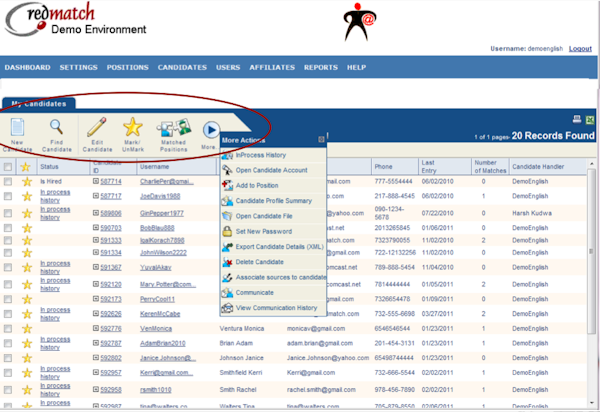This screenshot has width=600, height=412.
Task: Click the print icon above records count
Action: coord(577,119)
